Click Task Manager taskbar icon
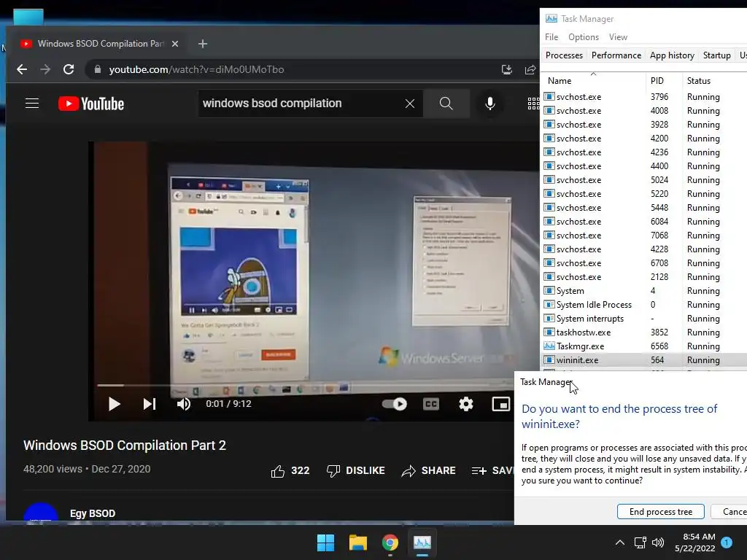 click(x=422, y=542)
